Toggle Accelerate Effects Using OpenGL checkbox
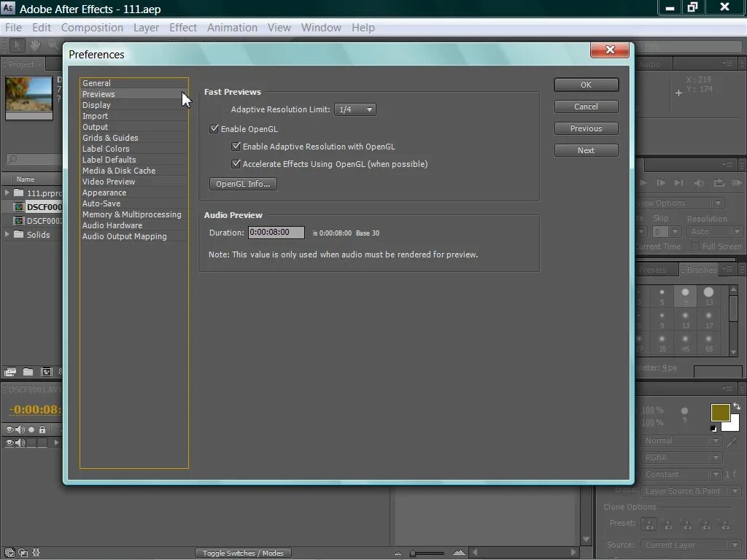Screen dimensions: 747x560 (236, 164)
